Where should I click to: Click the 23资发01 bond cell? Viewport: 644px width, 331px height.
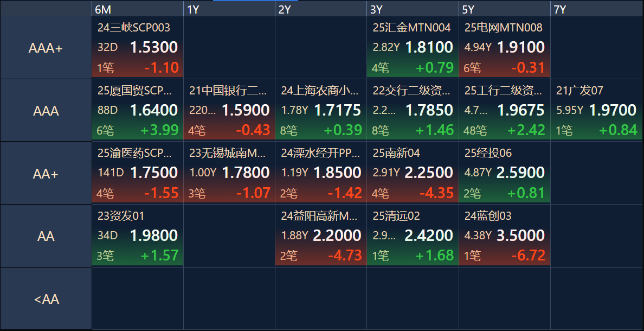pos(138,235)
